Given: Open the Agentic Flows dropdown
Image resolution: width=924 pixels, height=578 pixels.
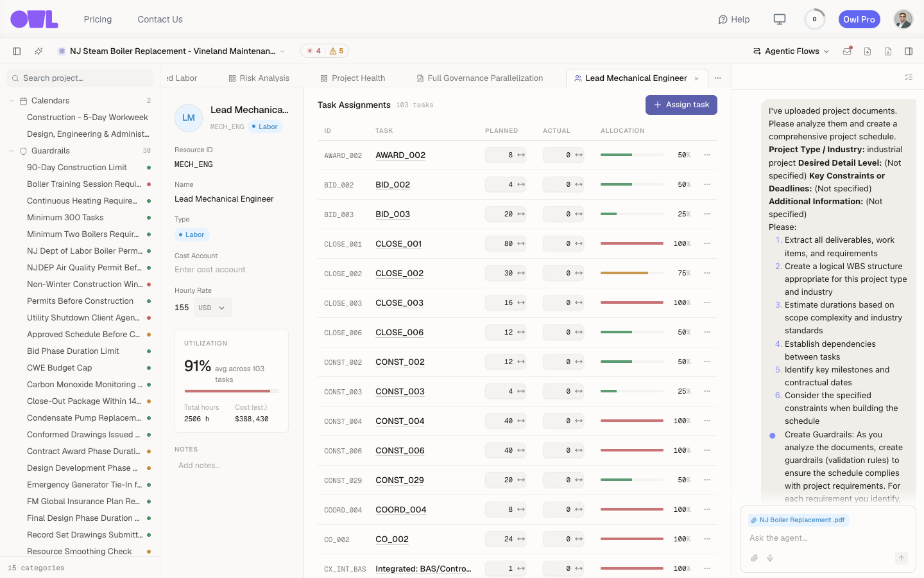Looking at the screenshot, I should coord(791,51).
